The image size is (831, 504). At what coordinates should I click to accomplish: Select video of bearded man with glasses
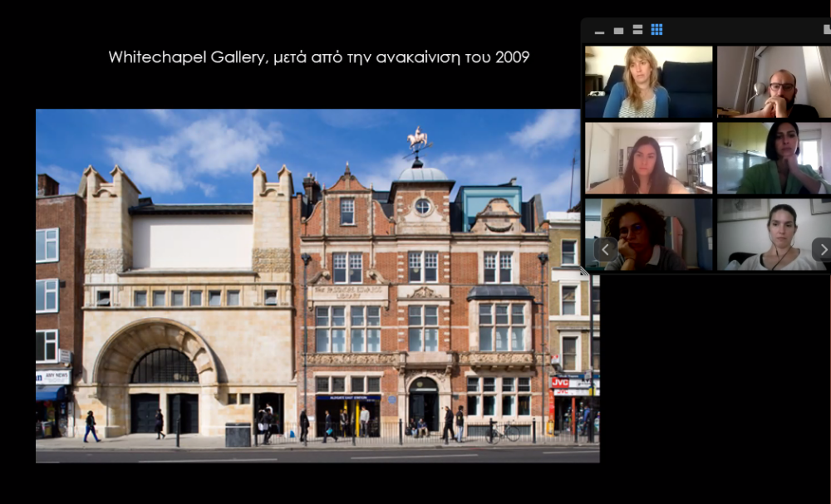point(774,81)
